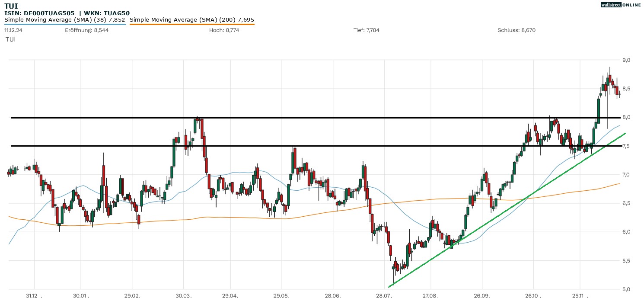Screen dimensions: 644x298
Task: Click the Tief 7,784 value
Action: (366, 30)
